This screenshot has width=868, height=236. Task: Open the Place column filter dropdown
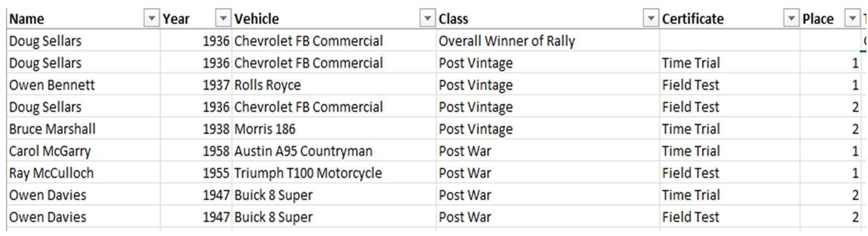[852, 19]
